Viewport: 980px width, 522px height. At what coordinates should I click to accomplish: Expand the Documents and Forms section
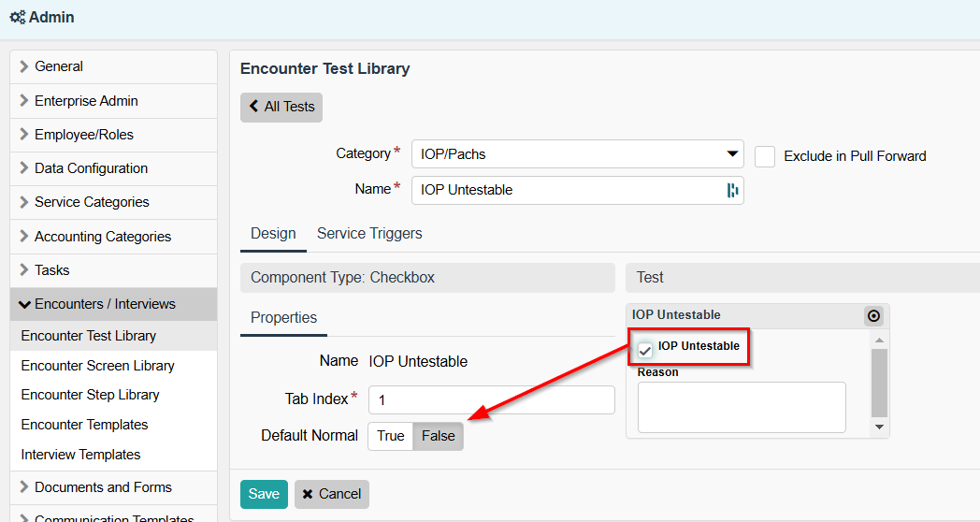[103, 487]
